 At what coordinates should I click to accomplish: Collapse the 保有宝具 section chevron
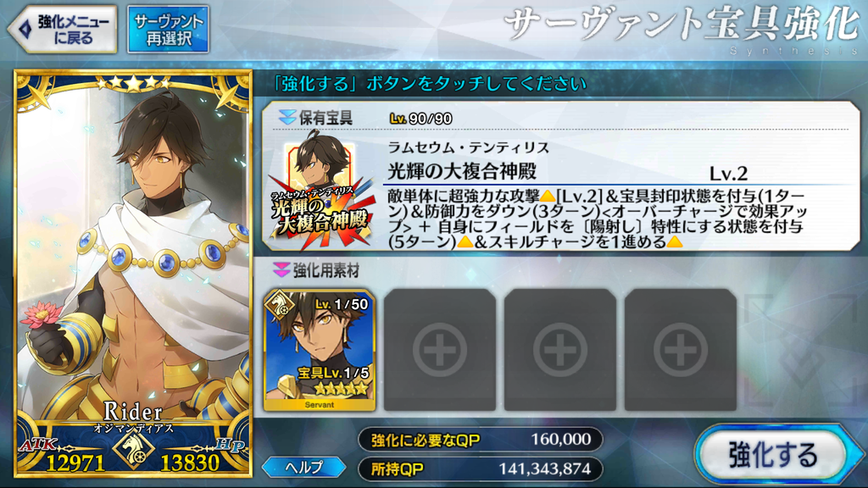(287, 117)
